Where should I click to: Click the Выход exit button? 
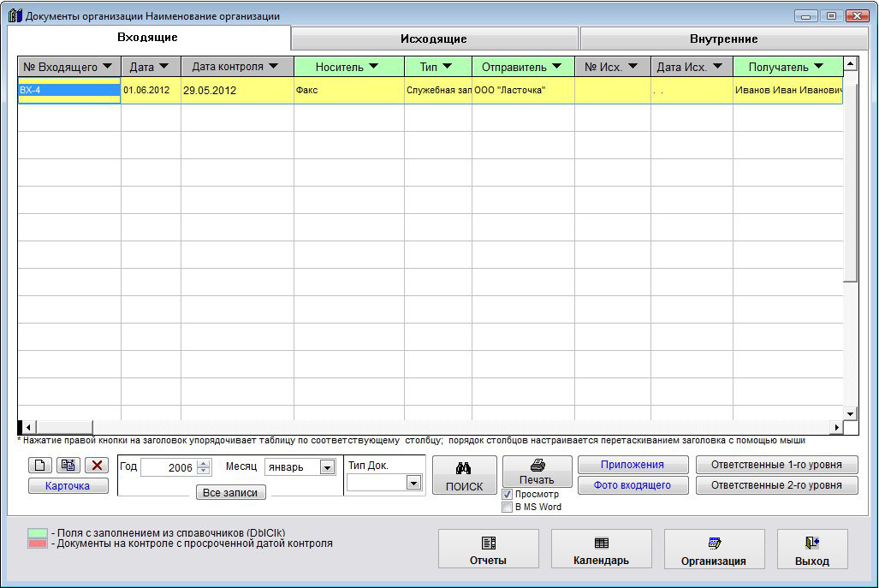[x=811, y=549]
